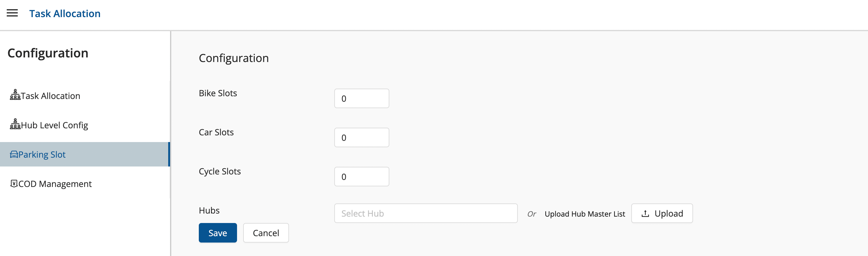Click the Bike Slots number field
The image size is (868, 256).
click(361, 99)
